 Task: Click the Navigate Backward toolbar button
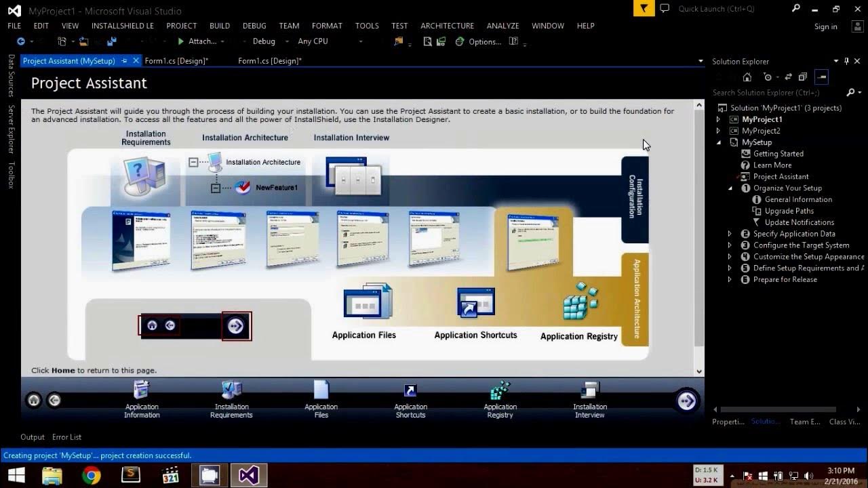click(20, 41)
